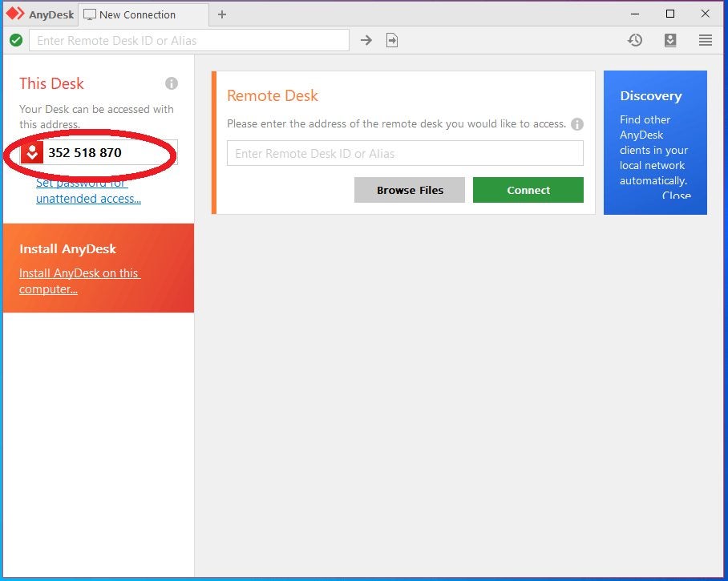
Task: Click the info icon in Remote Desk panel
Action: [x=577, y=124]
